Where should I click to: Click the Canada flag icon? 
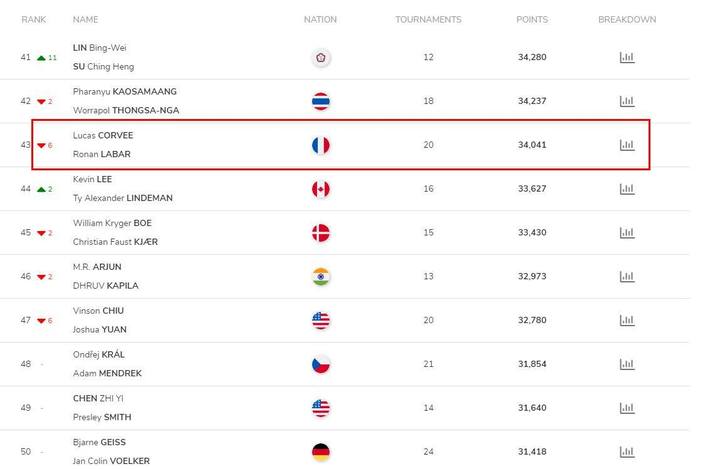coord(321,189)
